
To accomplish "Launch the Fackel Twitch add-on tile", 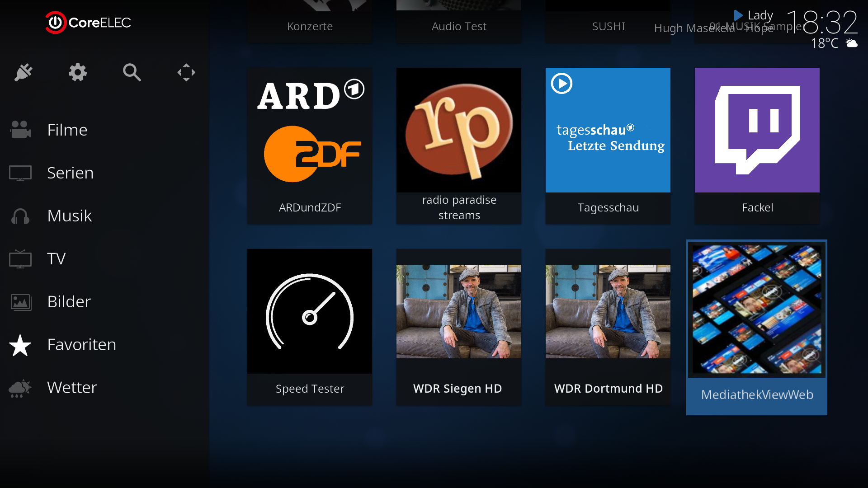I will coord(757,145).
